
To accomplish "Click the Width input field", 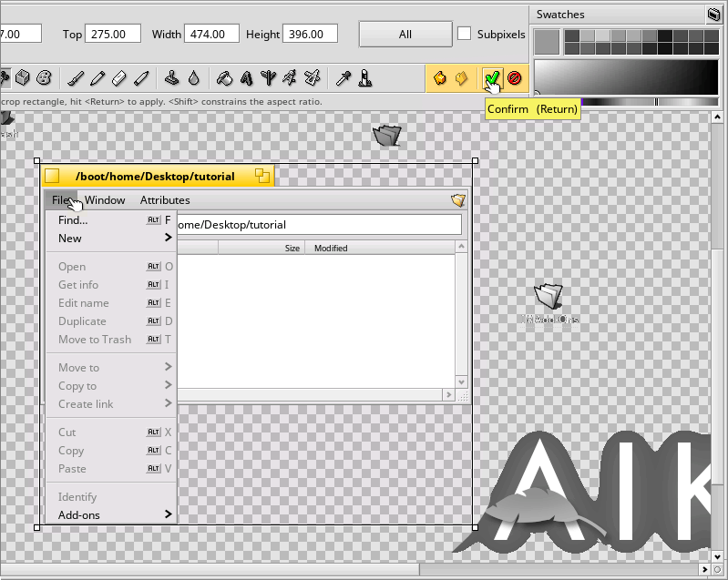I will [x=211, y=35].
